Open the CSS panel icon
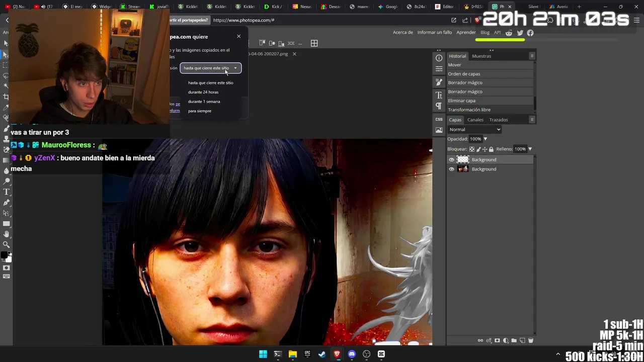Screen dimensions: 644x362 click(439, 119)
